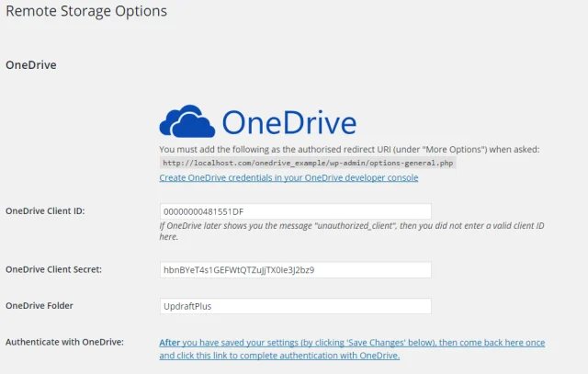Click the OneDrive section heading
This screenshot has width=588, height=374.
[x=31, y=65]
